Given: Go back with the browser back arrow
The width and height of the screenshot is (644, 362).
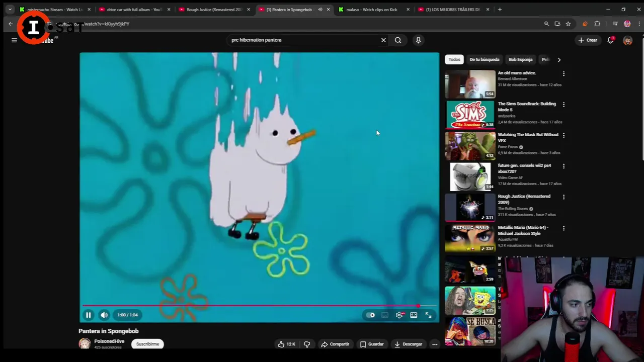Looking at the screenshot, I should coord(11,24).
